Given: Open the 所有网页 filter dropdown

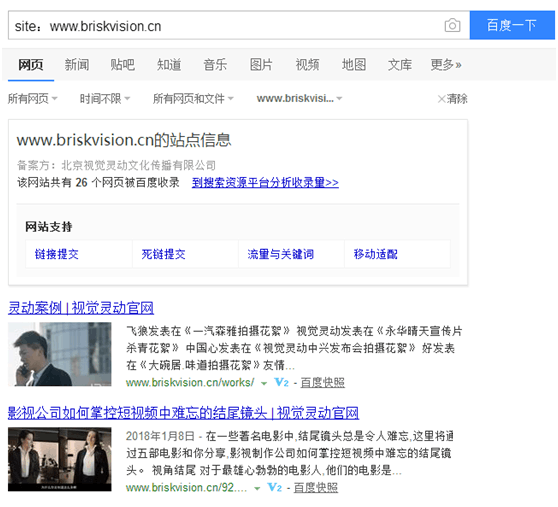Looking at the screenshot, I should pyautogui.click(x=32, y=99).
